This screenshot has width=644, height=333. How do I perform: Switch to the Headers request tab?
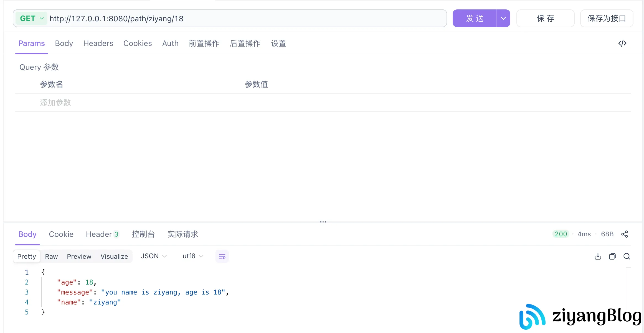[98, 43]
